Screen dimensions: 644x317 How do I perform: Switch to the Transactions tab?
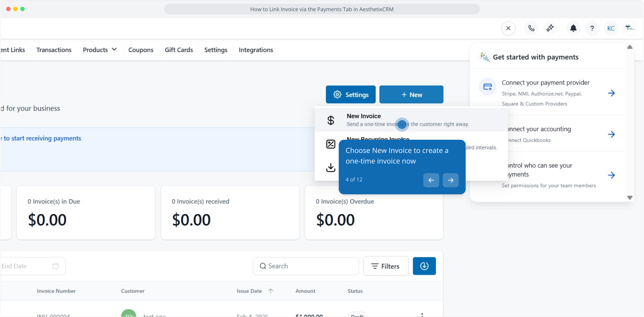54,50
